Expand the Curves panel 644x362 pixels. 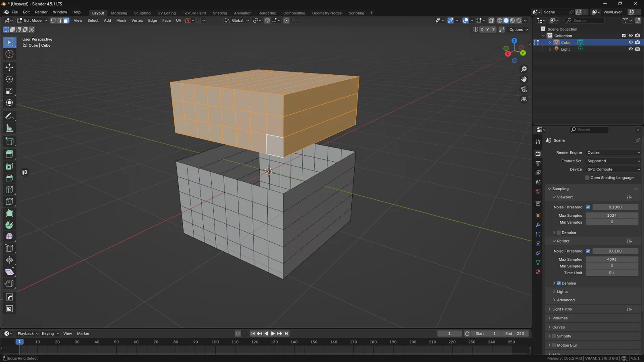point(558,327)
